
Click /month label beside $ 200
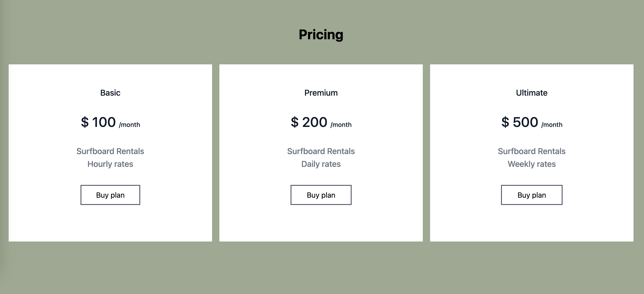click(x=341, y=125)
